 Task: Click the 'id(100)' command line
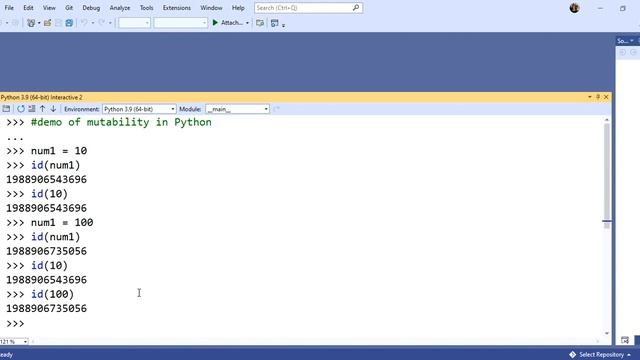[x=52, y=294]
